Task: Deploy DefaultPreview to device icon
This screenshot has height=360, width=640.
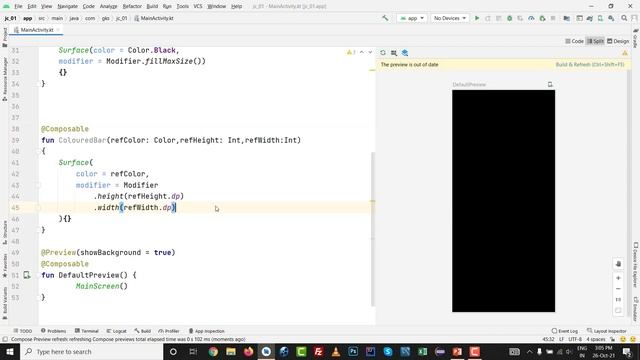Action: (x=550, y=84)
